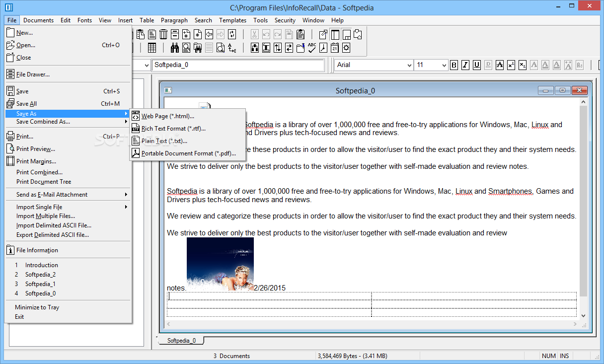Click the hierarchy tree diagram icon
604x364 pixels.
point(255,48)
